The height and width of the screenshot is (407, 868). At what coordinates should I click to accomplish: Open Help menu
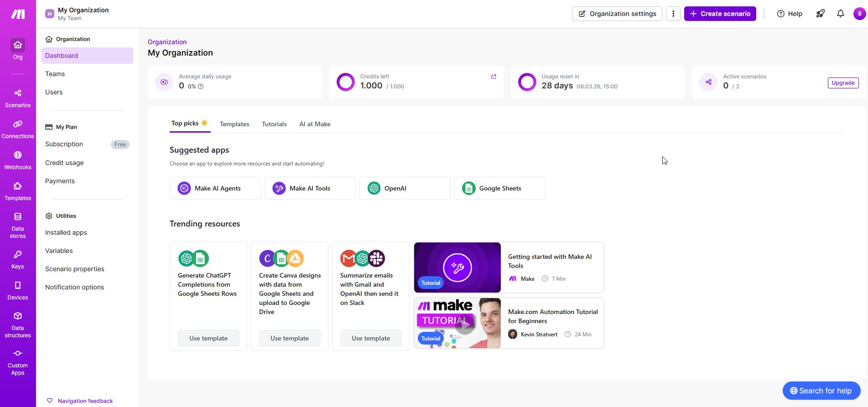pos(790,14)
